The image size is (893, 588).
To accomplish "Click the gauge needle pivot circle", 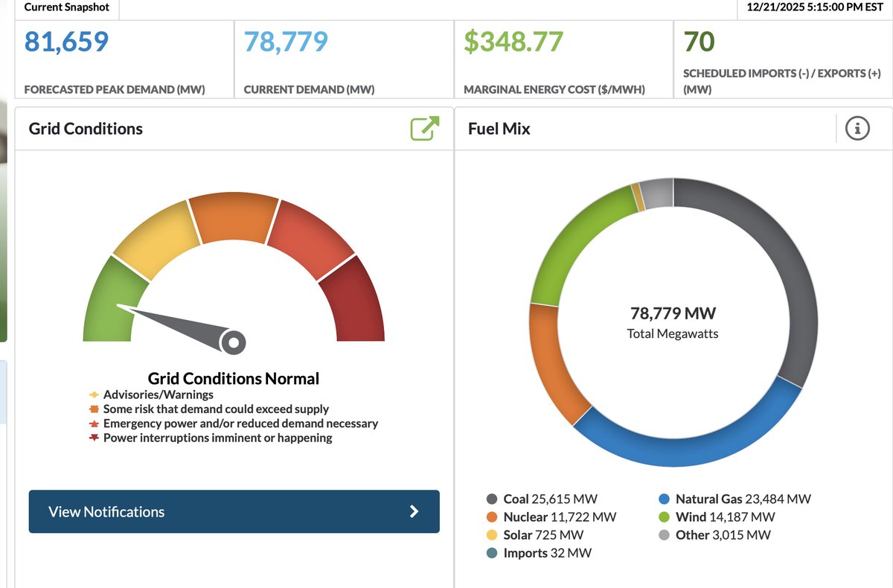I will pyautogui.click(x=234, y=342).
